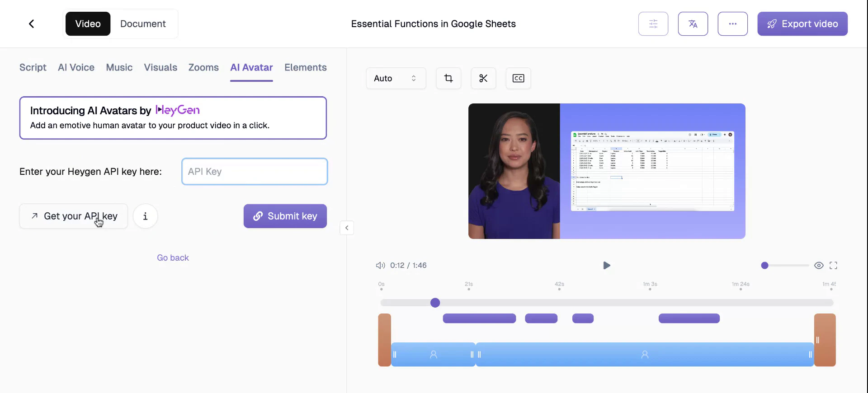Select the third small purple zoom segment
This screenshot has height=393, width=868.
click(583, 318)
